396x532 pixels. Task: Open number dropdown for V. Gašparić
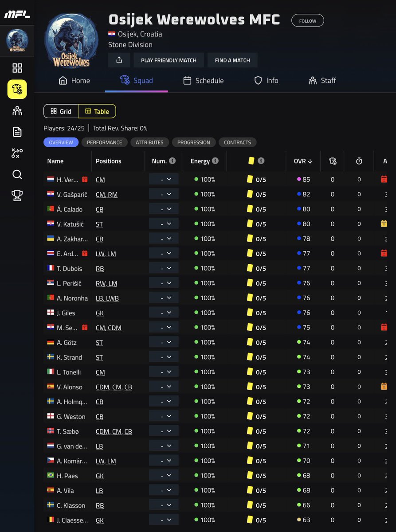click(164, 194)
